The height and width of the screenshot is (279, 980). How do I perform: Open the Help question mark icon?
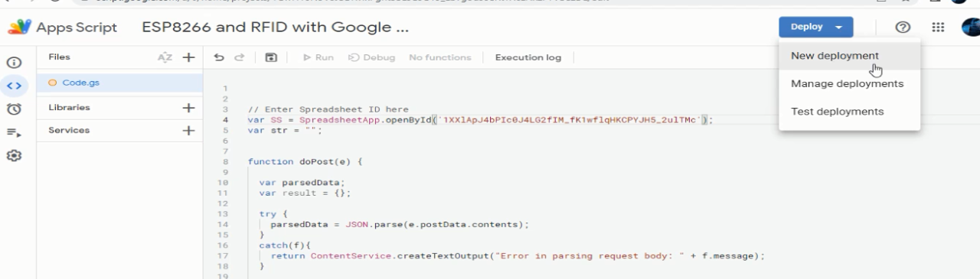coord(902,28)
